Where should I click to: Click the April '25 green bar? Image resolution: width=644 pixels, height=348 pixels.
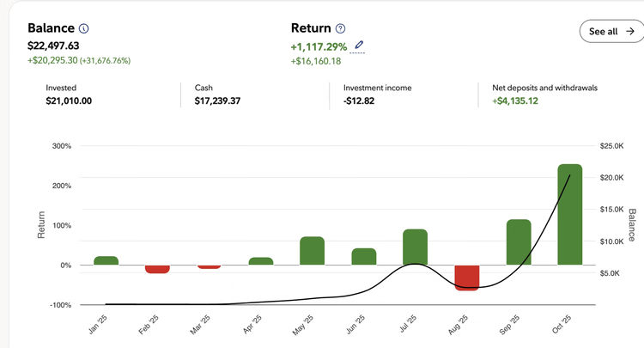[x=260, y=261]
